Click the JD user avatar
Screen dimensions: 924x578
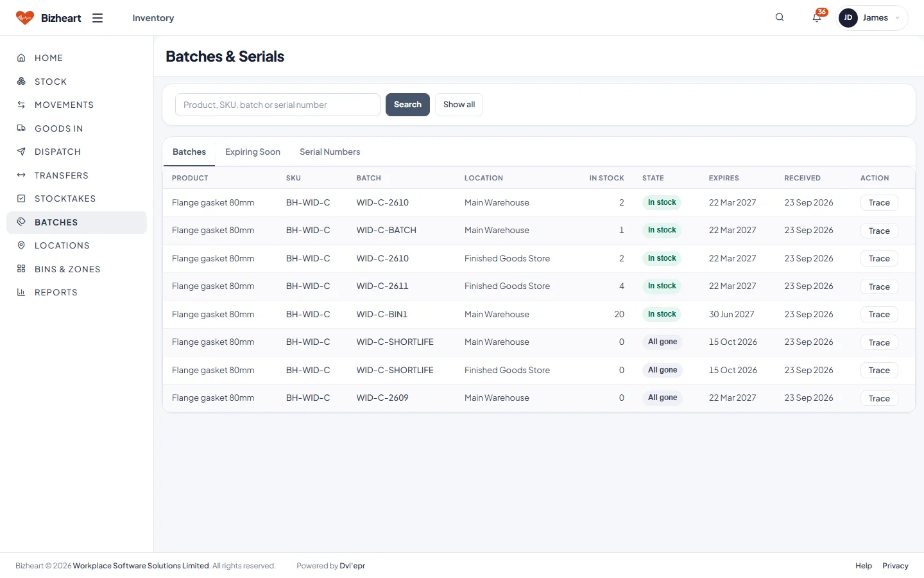click(x=848, y=18)
